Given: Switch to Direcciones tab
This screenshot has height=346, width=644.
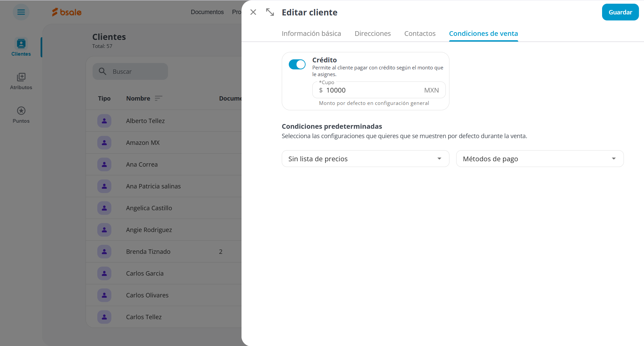Looking at the screenshot, I should (x=373, y=34).
